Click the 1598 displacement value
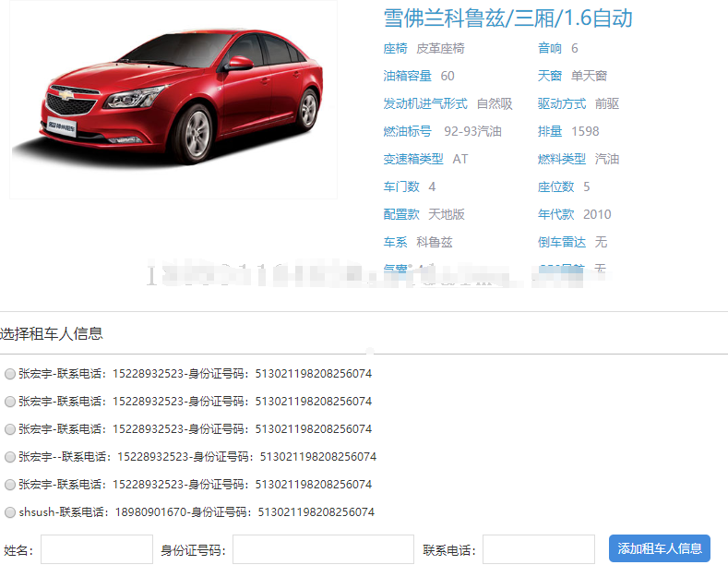This screenshot has width=728, height=577. point(585,131)
